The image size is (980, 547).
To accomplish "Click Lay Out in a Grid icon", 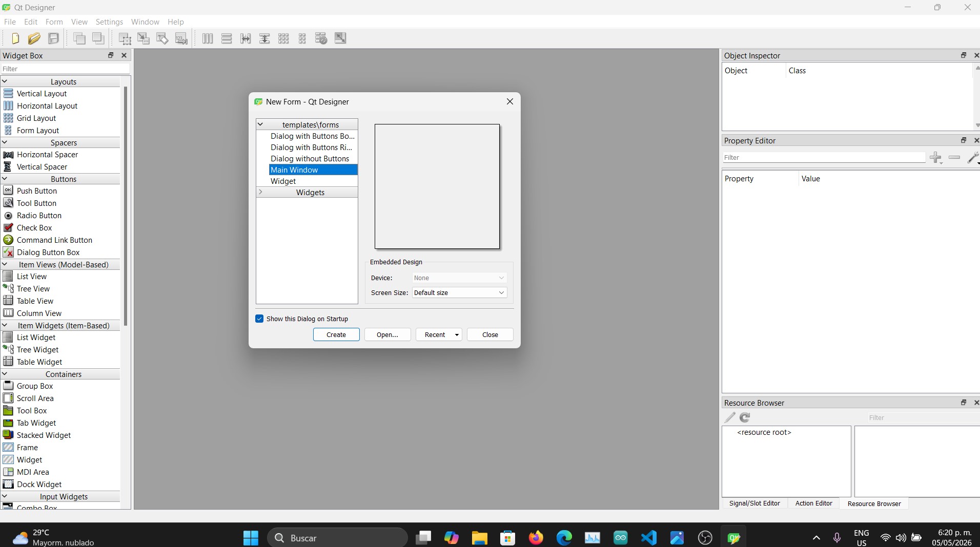I will [x=283, y=38].
